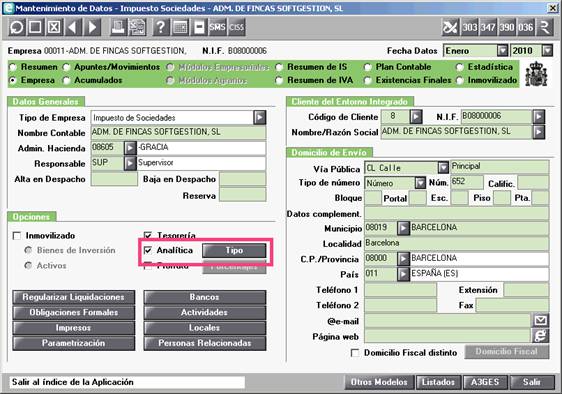Open Regularizar Liquidaciones

(x=73, y=297)
